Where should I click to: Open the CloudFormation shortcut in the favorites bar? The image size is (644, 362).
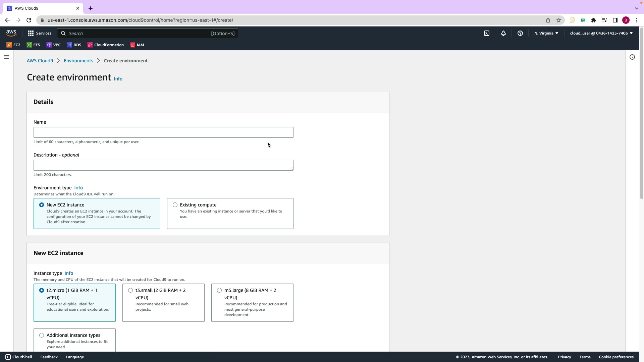point(105,45)
